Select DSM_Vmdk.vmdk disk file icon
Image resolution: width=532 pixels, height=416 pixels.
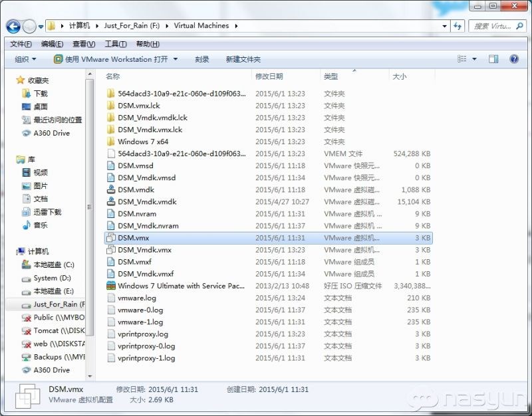110,202
